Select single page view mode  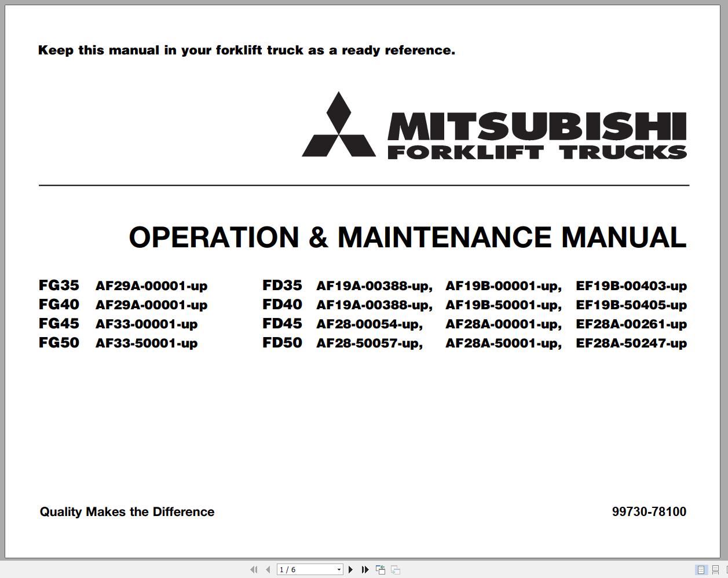(701, 570)
